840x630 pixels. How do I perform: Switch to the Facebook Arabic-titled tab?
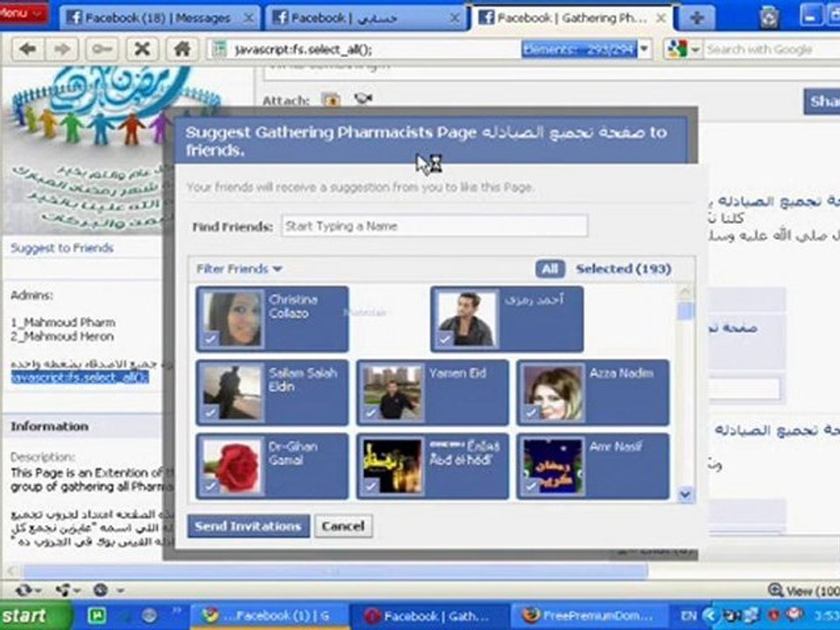366,18
